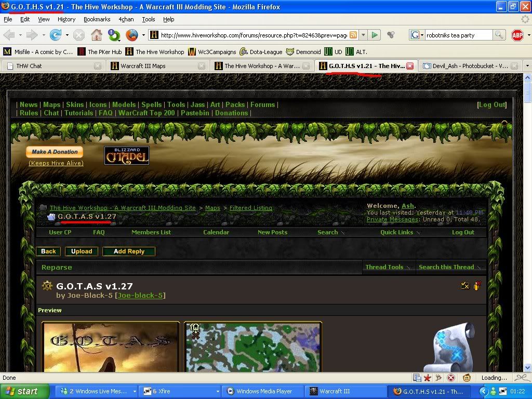The height and width of the screenshot is (399, 532).
Task: Click the envelope icon right of map title
Action: click(465, 286)
